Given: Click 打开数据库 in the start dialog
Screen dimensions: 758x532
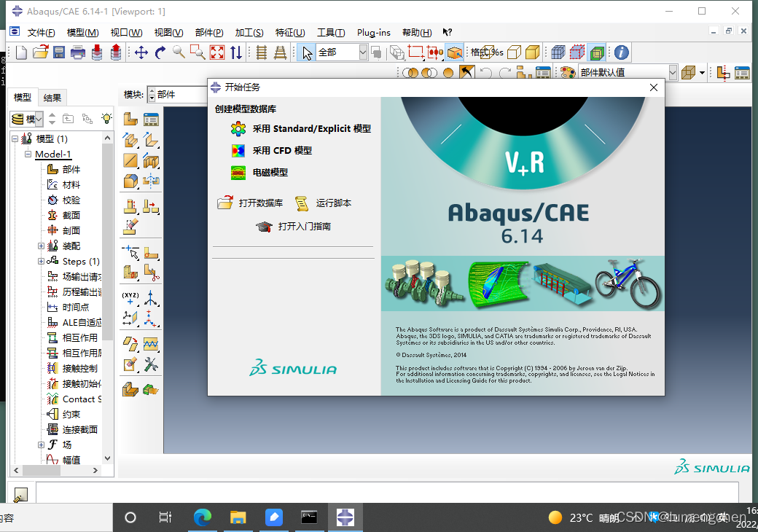Looking at the screenshot, I should point(260,203).
